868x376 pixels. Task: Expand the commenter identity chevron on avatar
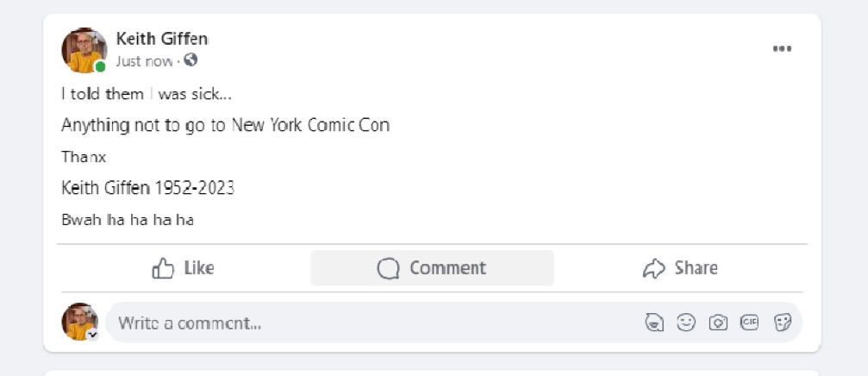point(92,335)
